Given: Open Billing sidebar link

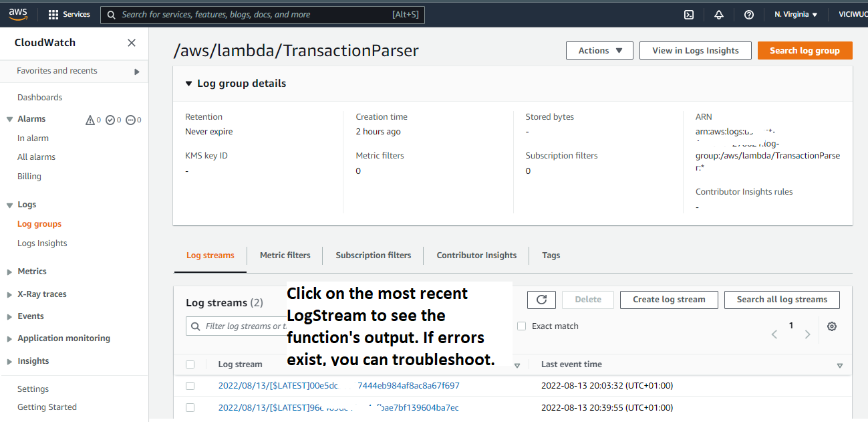Looking at the screenshot, I should [x=29, y=177].
